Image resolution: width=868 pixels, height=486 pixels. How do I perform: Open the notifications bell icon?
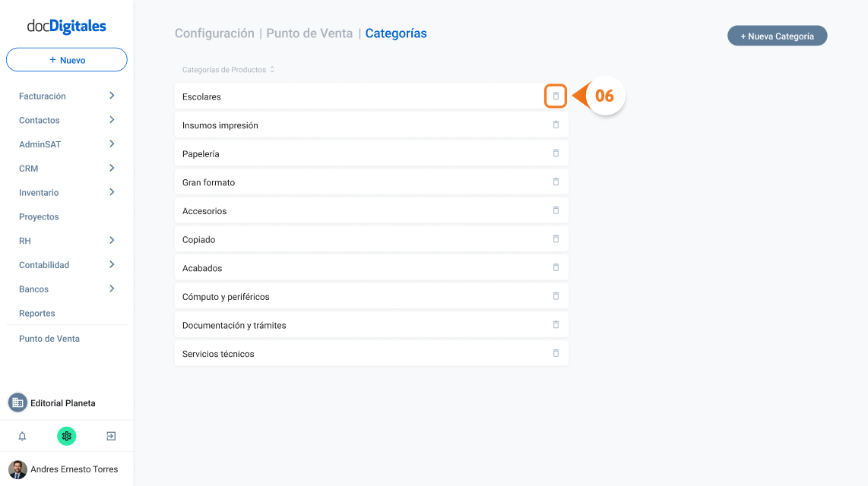coord(22,436)
